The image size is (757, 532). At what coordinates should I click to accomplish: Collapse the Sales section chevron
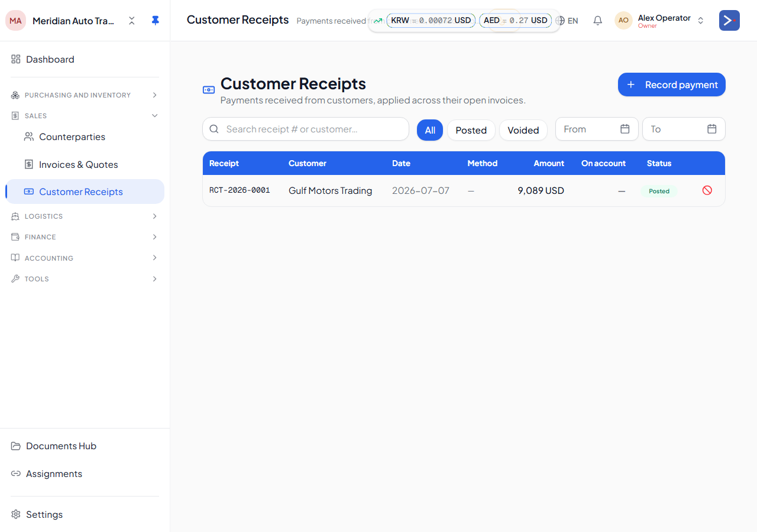click(155, 116)
